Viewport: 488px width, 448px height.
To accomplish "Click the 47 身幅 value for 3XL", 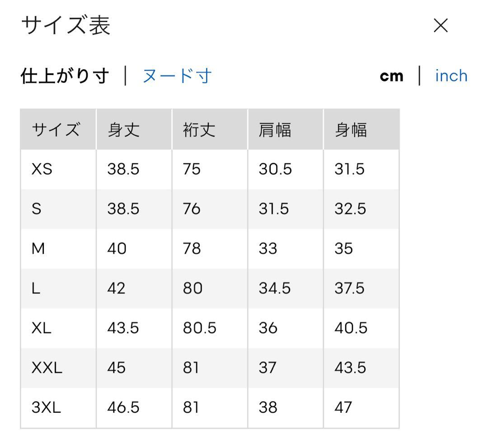I will 343,407.
